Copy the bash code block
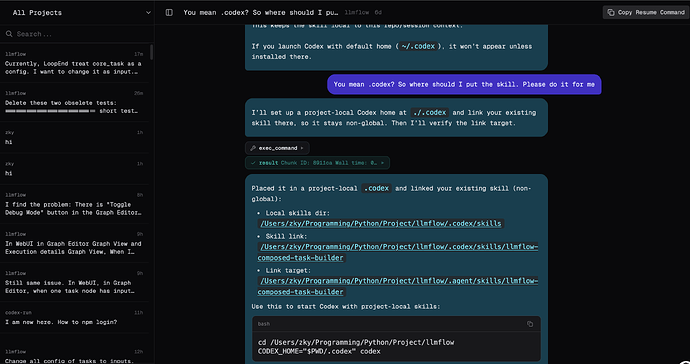690x364 pixels. (530, 324)
